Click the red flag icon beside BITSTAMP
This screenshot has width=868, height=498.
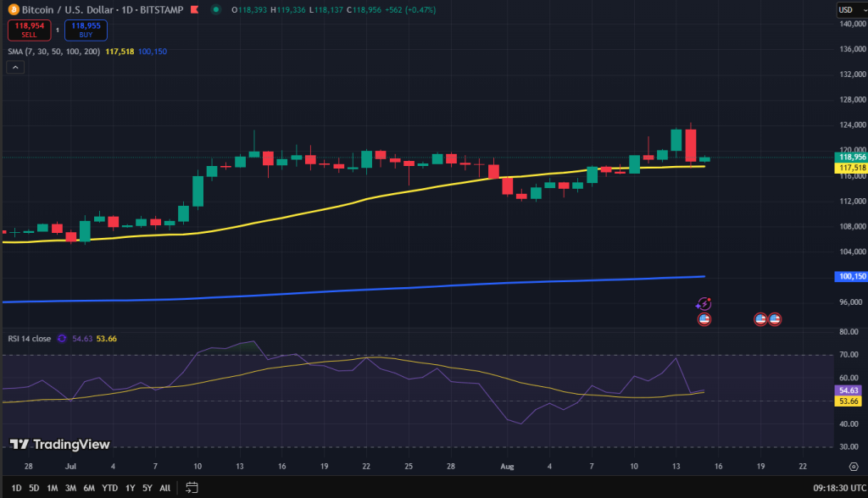pyautogui.click(x=194, y=9)
